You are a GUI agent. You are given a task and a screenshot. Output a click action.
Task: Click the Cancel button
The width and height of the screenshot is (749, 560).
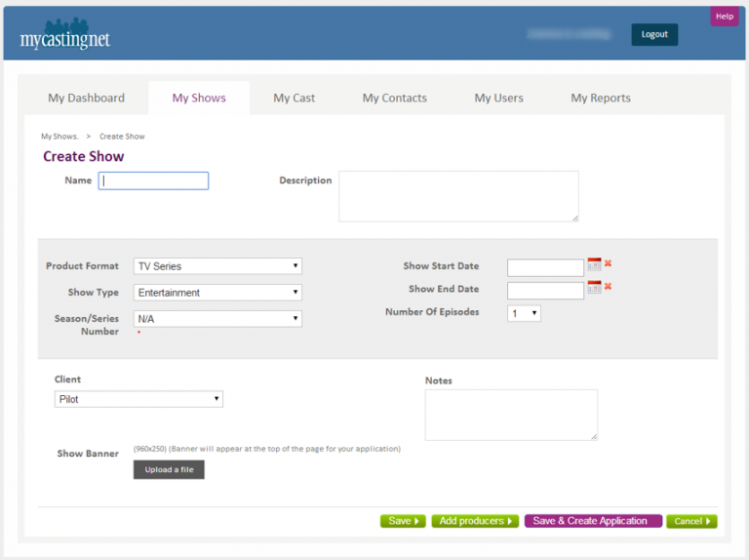click(x=691, y=521)
